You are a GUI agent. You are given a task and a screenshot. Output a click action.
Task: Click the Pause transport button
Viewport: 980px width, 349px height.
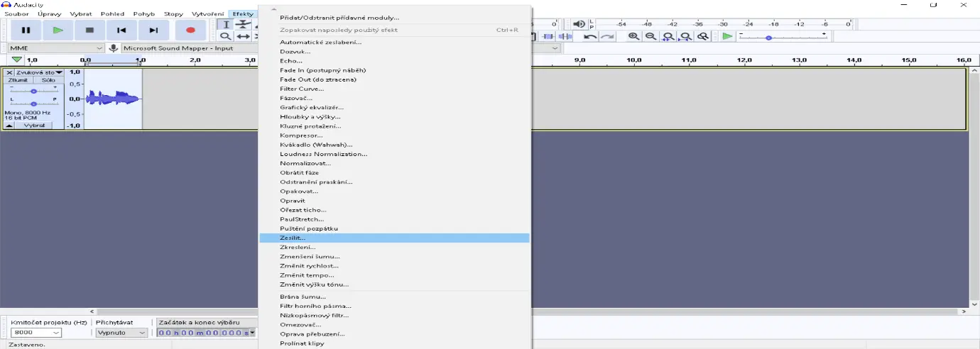[26, 30]
